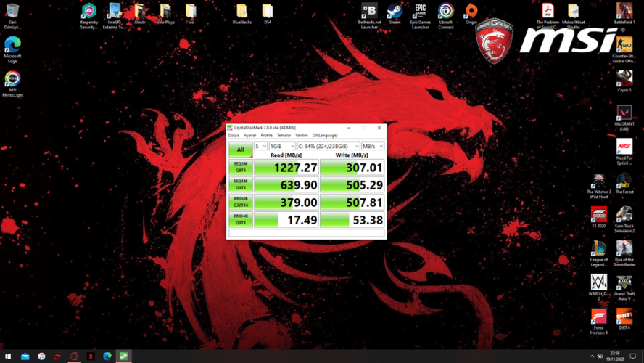Open Opera from the taskbar
This screenshot has width=644, height=363.
75,356
